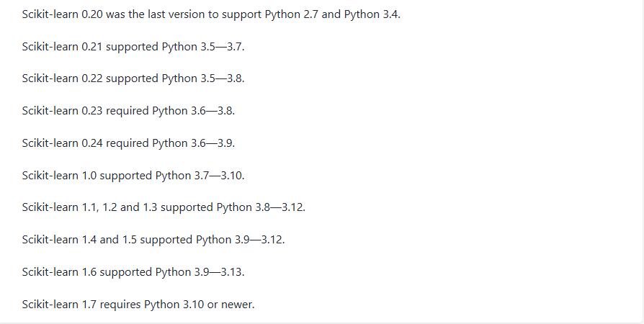
Task: Click the version range "3.6—3.9."
Action: 213,143
